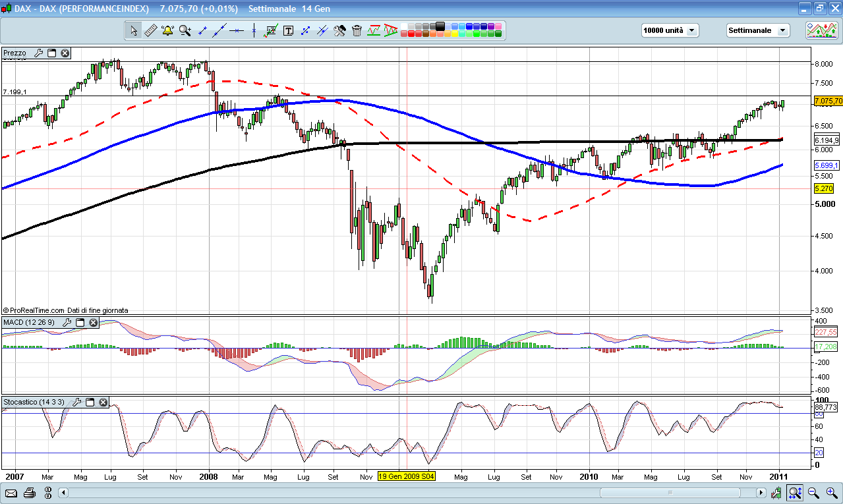Image resolution: width=843 pixels, height=504 pixels.
Task: Open the alert bell tool
Action: pos(167,30)
